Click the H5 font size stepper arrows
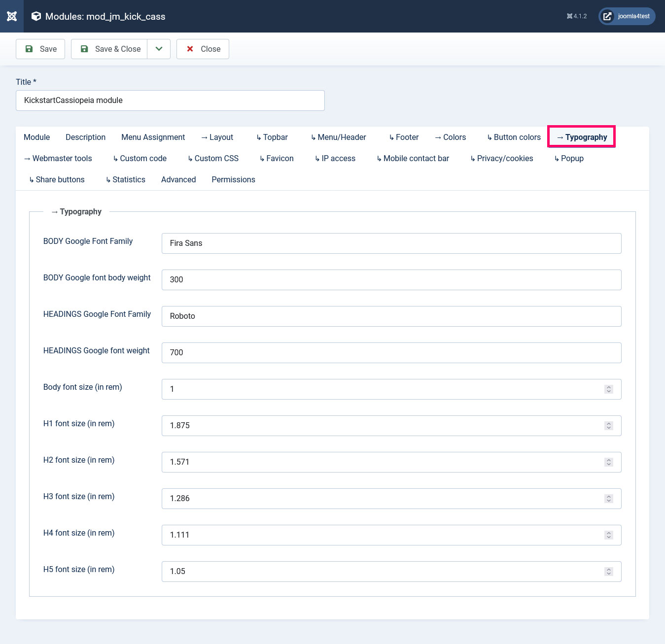The width and height of the screenshot is (665, 644). [x=609, y=572]
